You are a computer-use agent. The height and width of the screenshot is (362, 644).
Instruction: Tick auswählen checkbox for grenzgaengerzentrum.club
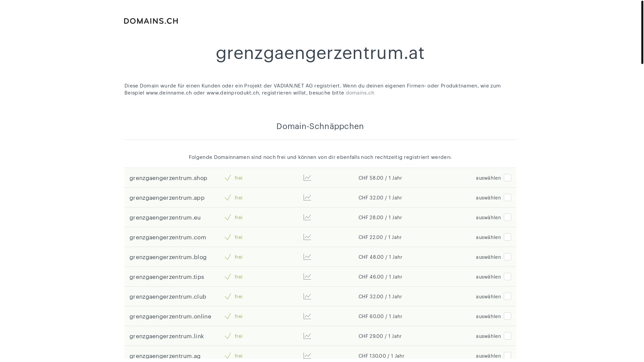(507, 296)
